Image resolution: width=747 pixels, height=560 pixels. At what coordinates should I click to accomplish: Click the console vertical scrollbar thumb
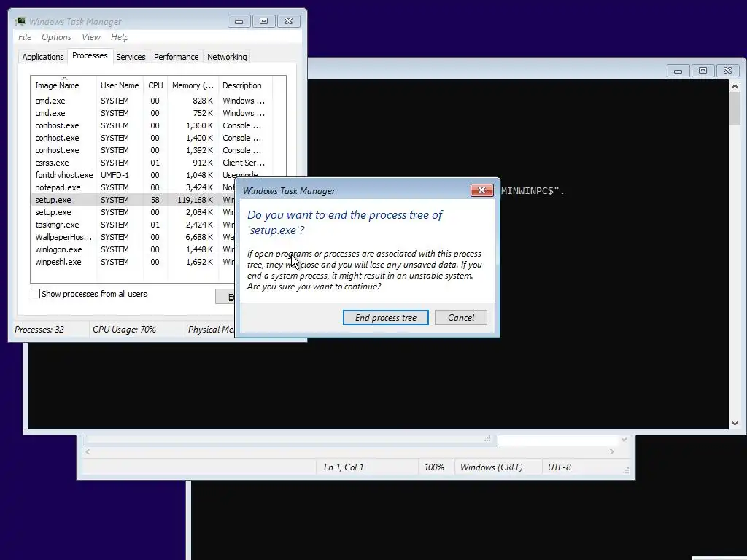[x=735, y=109]
